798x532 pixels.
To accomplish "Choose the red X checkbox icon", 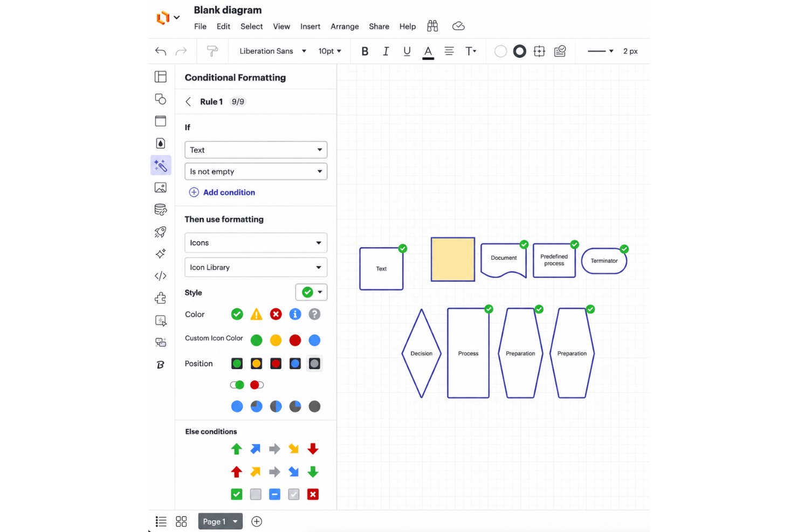I will pyautogui.click(x=313, y=494).
